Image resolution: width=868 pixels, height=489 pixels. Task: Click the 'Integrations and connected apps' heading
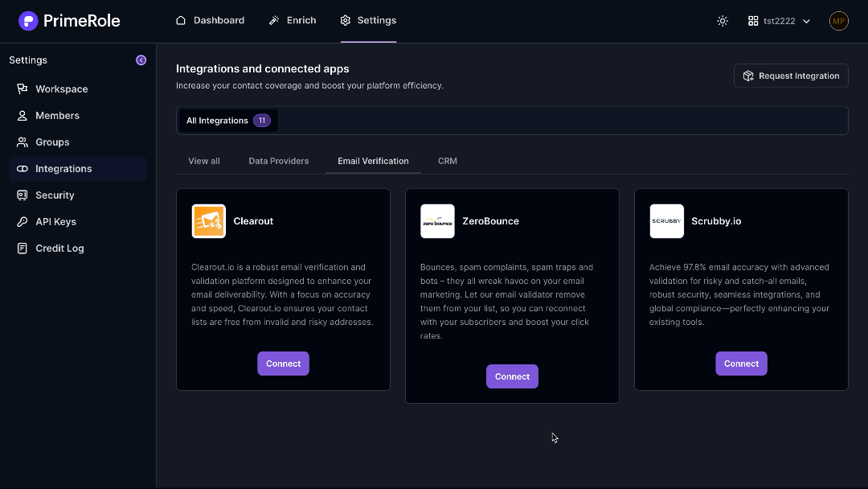point(262,68)
